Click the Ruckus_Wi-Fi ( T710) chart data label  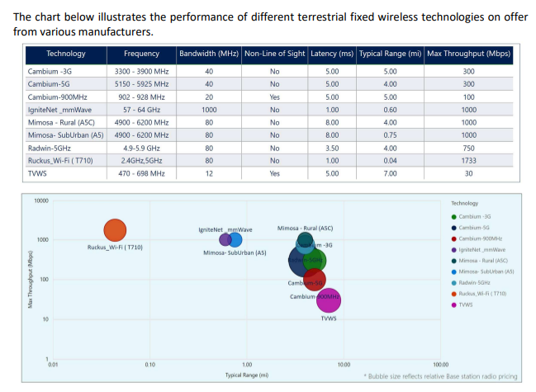[x=115, y=248]
